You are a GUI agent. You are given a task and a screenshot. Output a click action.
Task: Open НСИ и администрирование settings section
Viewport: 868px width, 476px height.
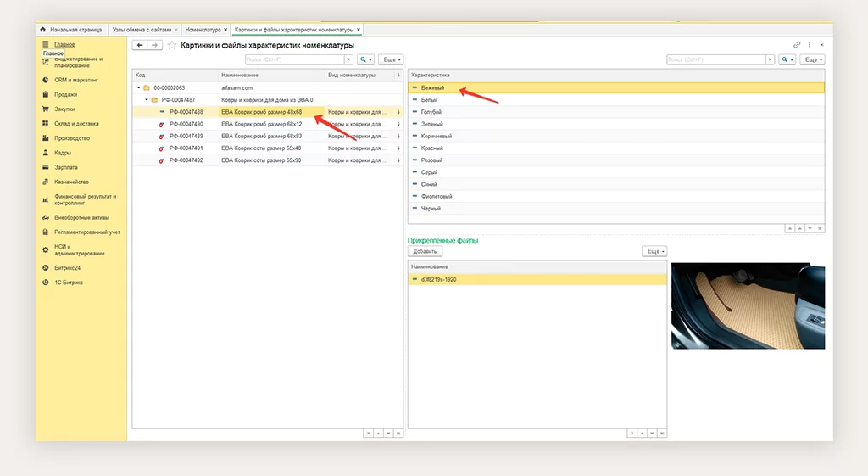[79, 249]
